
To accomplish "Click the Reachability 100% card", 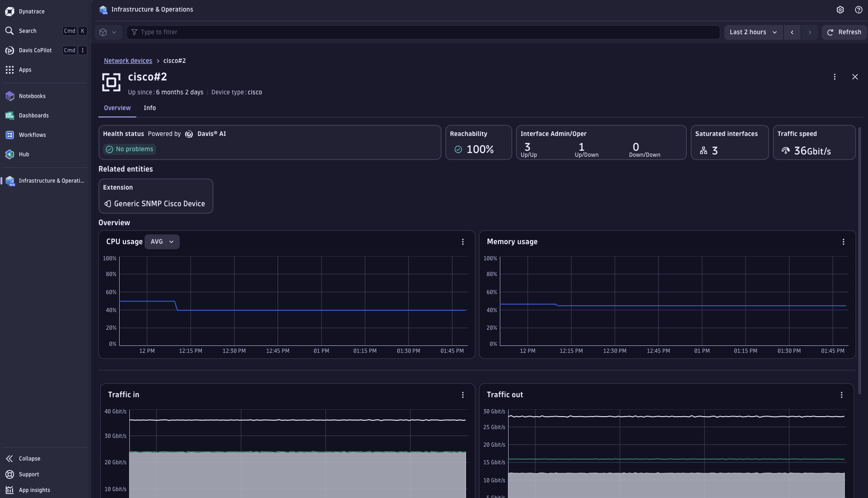I will pyautogui.click(x=479, y=142).
